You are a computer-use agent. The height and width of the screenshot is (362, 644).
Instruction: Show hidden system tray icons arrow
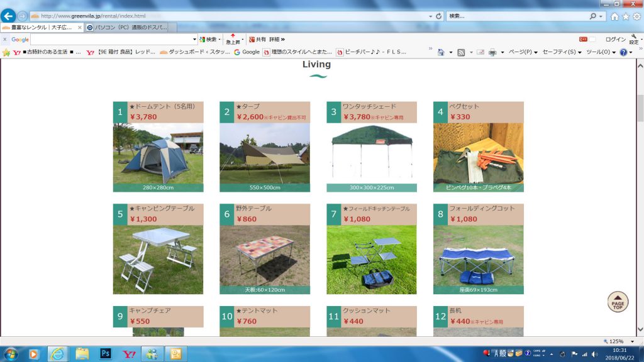552,354
